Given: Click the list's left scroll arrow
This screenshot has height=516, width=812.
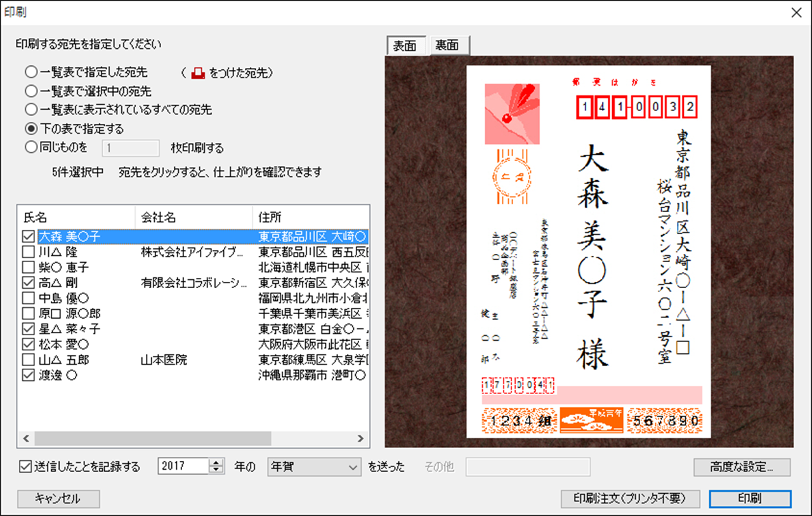Looking at the screenshot, I should pyautogui.click(x=26, y=439).
